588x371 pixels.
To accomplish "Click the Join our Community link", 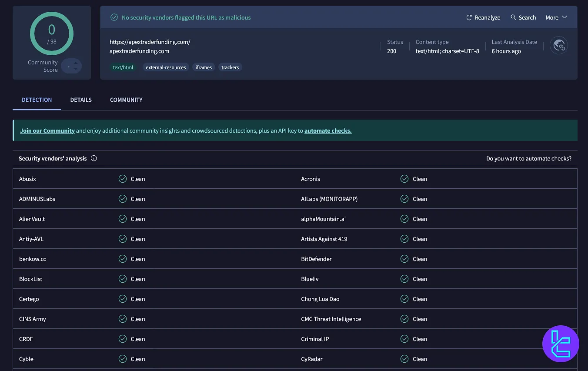I will (x=47, y=130).
